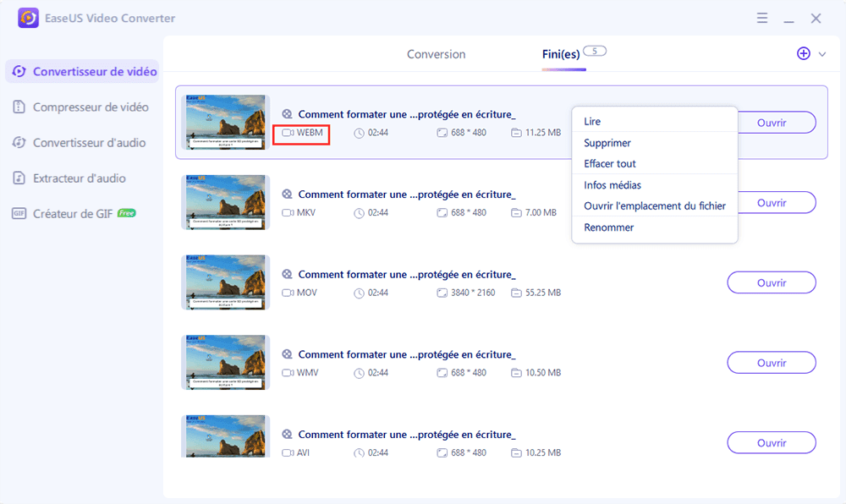Select Lire from the context menu
The image size is (846, 504).
click(592, 121)
